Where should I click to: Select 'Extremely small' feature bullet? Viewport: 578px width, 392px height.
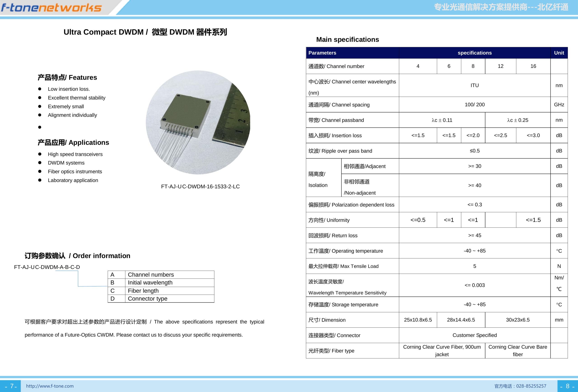66,106
